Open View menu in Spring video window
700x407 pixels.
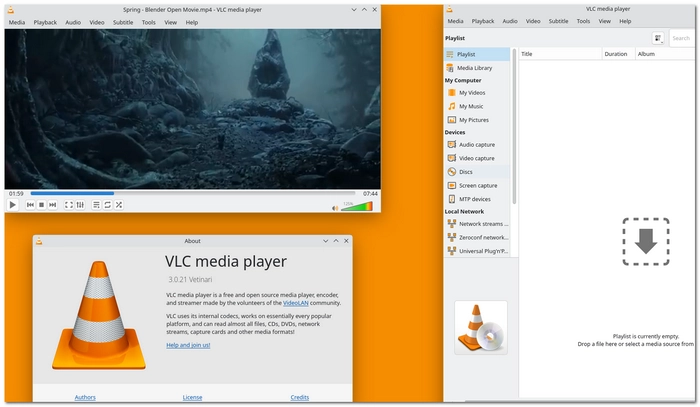(x=171, y=22)
